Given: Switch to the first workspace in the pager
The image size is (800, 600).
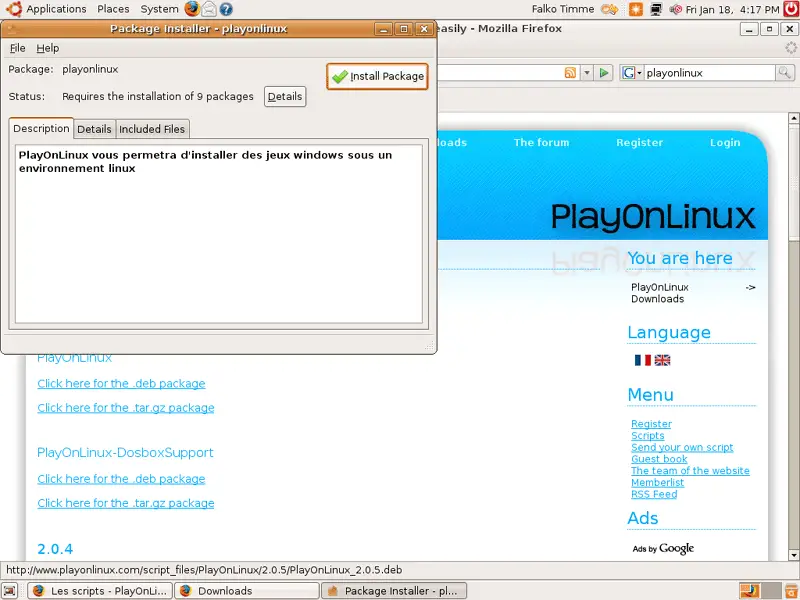Looking at the screenshot, I should (x=749, y=591).
